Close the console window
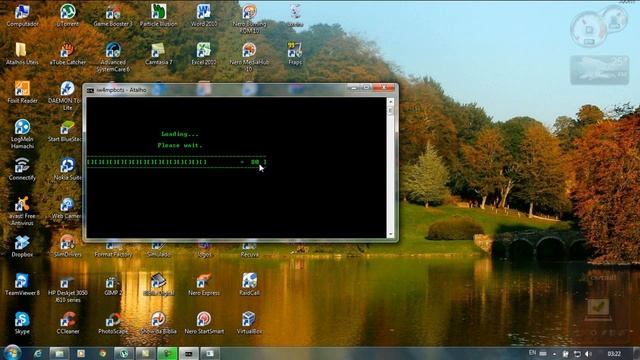This screenshot has height=360, width=640. tap(384, 87)
